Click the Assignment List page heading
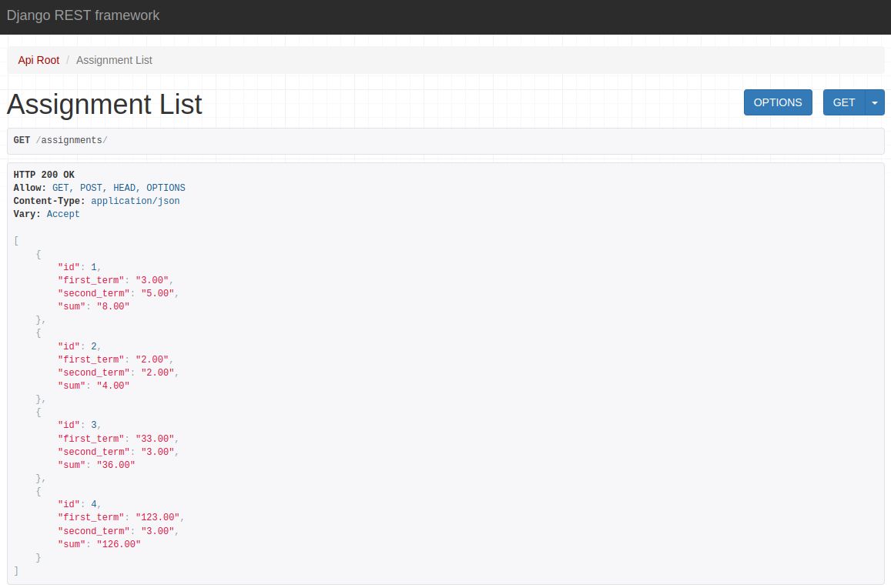 tap(105, 104)
